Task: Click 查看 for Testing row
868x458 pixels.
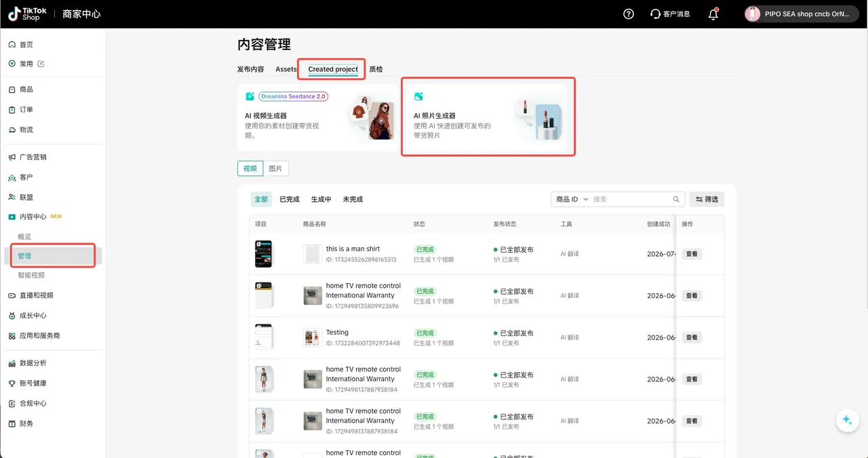Action: pyautogui.click(x=692, y=337)
